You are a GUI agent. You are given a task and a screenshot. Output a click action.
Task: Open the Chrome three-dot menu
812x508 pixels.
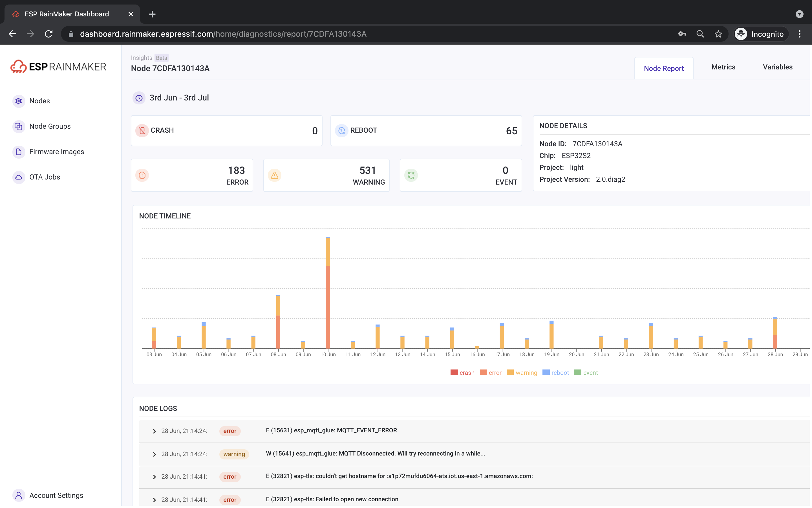(x=800, y=34)
